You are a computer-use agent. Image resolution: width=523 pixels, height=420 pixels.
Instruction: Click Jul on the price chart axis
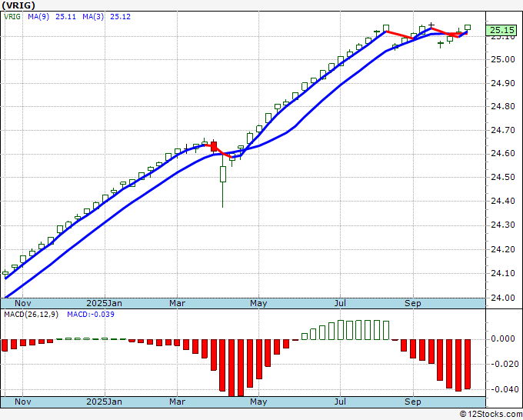point(340,303)
